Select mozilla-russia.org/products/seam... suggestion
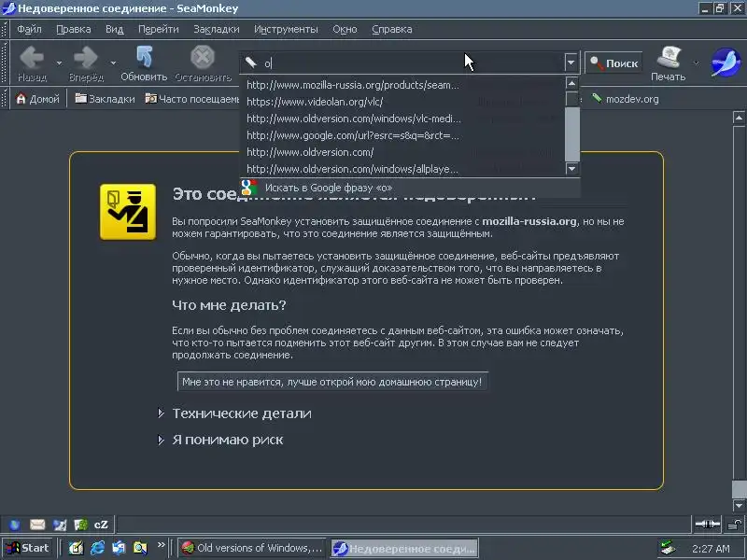The image size is (747, 560). [402, 85]
